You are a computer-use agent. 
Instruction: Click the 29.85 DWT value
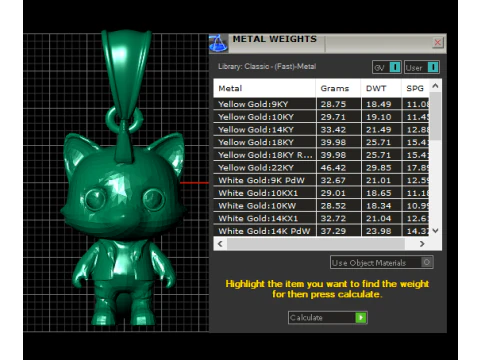point(379,167)
